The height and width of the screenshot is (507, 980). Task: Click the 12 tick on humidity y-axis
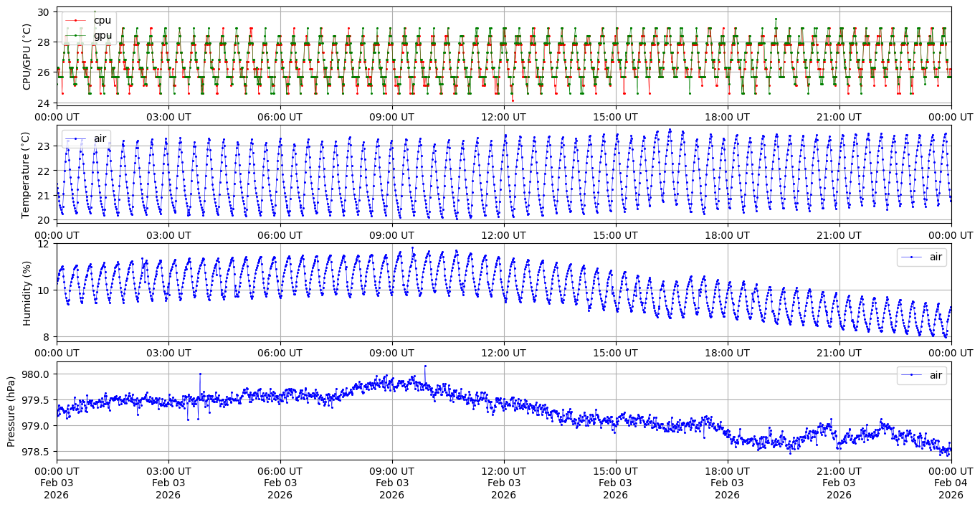coord(44,244)
